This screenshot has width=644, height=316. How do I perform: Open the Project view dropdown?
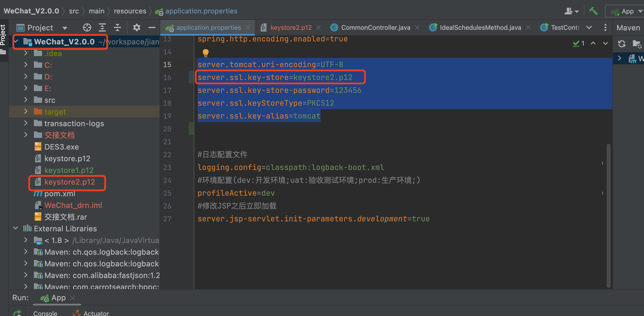65,28
